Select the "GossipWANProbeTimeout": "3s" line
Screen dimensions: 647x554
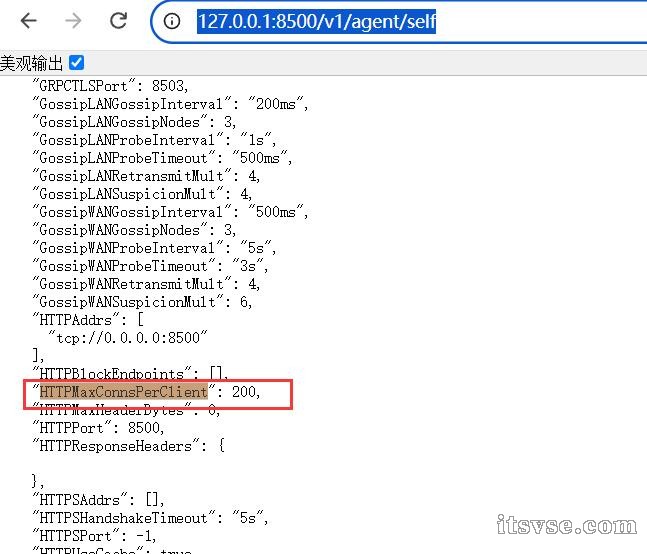[151, 266]
